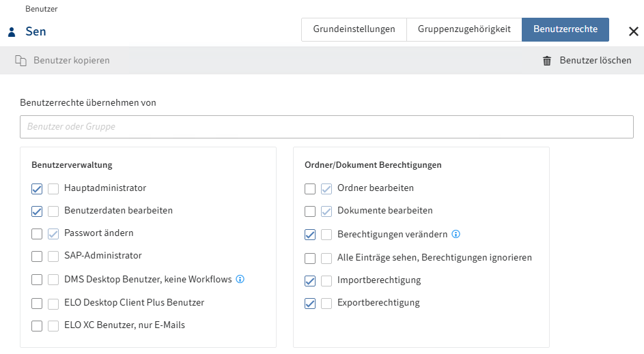
Task: Uncheck the first Hauptadministrator checkbox
Action: [37, 189]
